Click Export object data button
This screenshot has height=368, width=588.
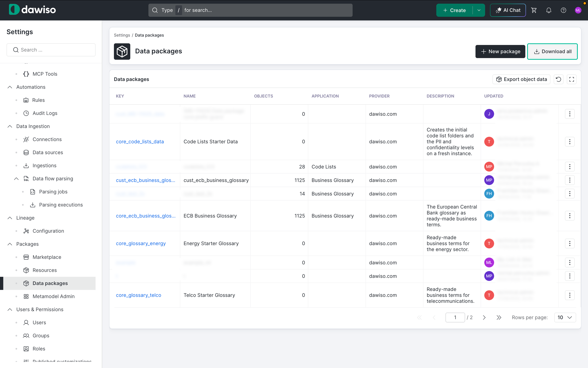coord(521,79)
